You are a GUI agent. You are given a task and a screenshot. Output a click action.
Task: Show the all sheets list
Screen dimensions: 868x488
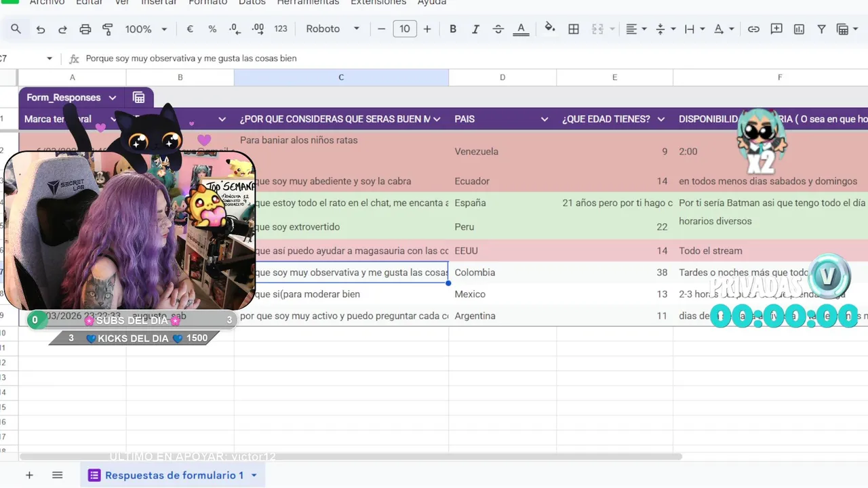coord(57,475)
